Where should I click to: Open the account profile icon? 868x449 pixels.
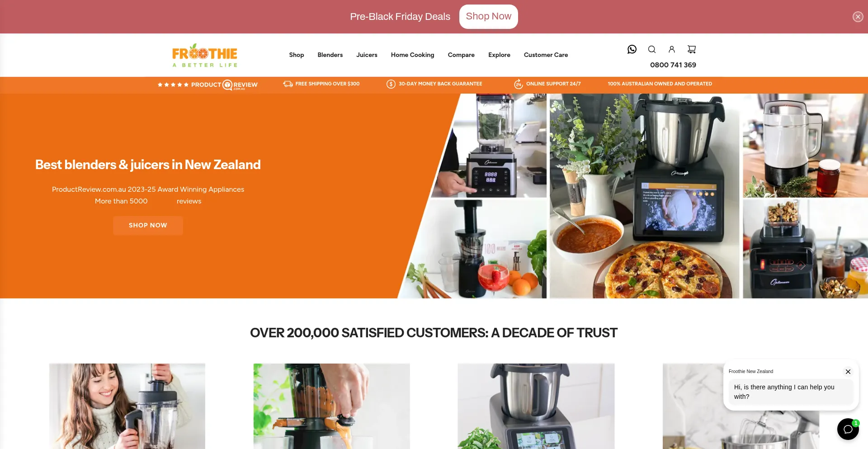(x=671, y=49)
